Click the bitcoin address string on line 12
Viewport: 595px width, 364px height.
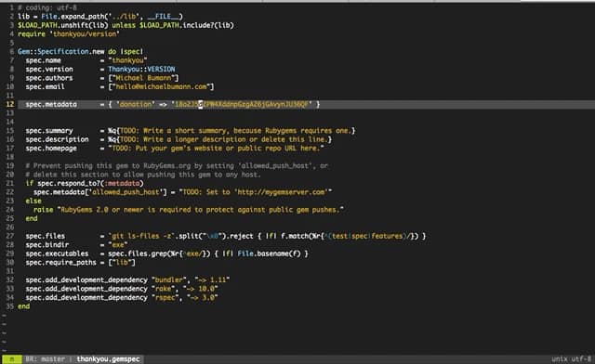point(242,104)
